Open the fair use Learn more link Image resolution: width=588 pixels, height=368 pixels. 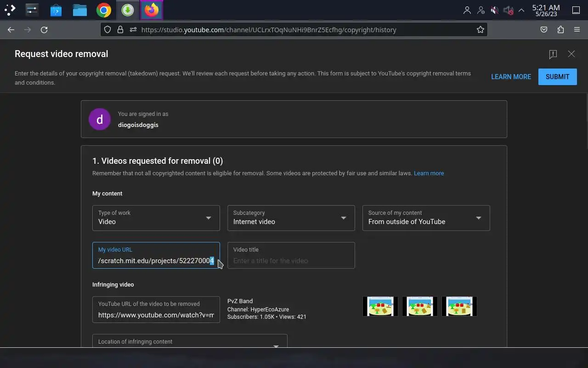click(x=429, y=173)
